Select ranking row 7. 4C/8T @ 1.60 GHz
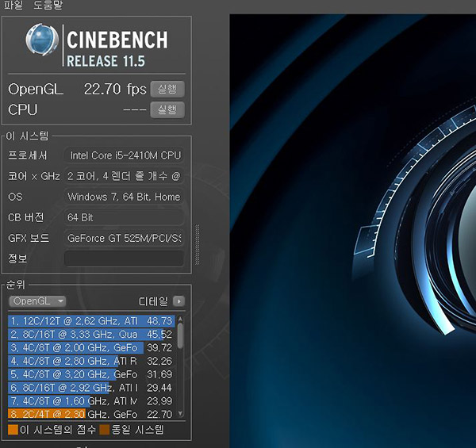The image size is (476, 448). [92, 401]
